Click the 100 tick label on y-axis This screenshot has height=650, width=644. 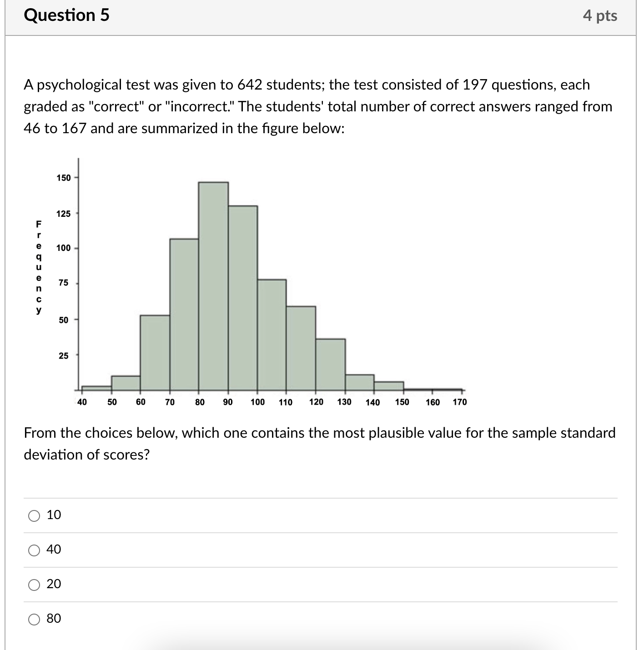(64, 249)
